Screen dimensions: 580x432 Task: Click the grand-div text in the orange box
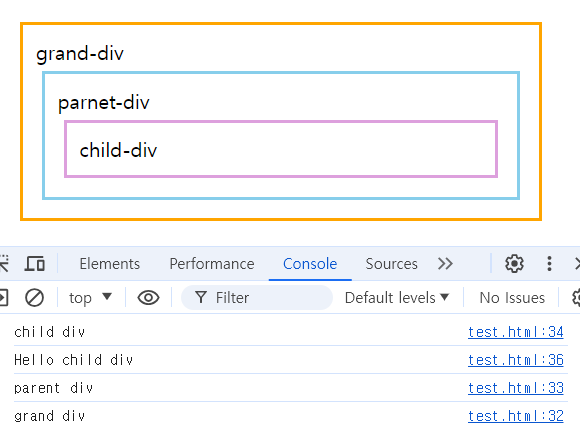click(x=80, y=54)
